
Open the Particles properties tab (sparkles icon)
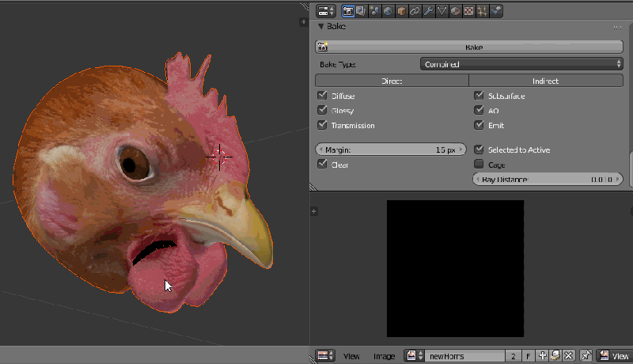point(482,11)
